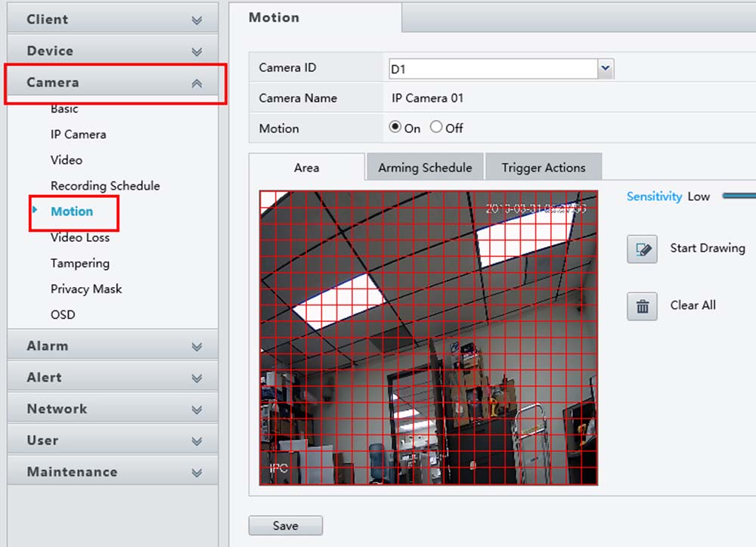Open the OSD settings page
Screen dimensions: 756x547
[63, 314]
